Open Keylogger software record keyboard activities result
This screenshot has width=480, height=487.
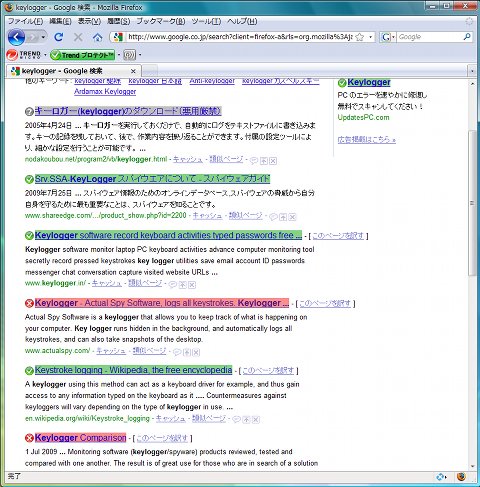click(168, 235)
